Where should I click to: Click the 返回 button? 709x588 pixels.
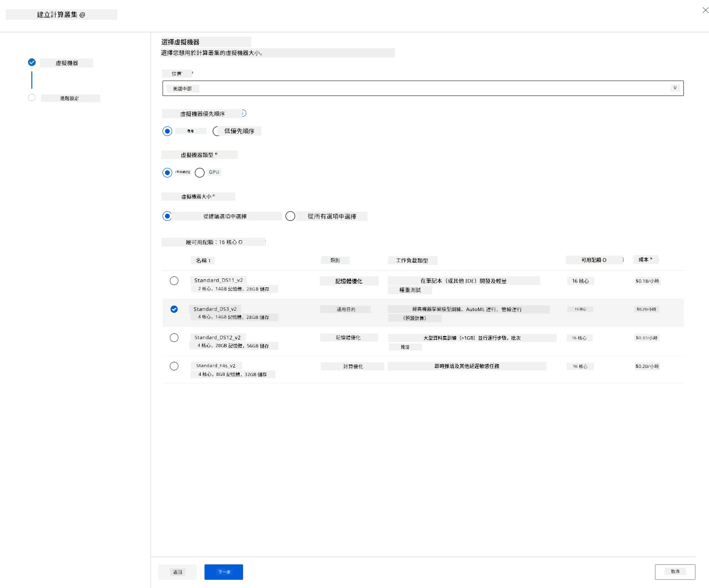(x=177, y=572)
